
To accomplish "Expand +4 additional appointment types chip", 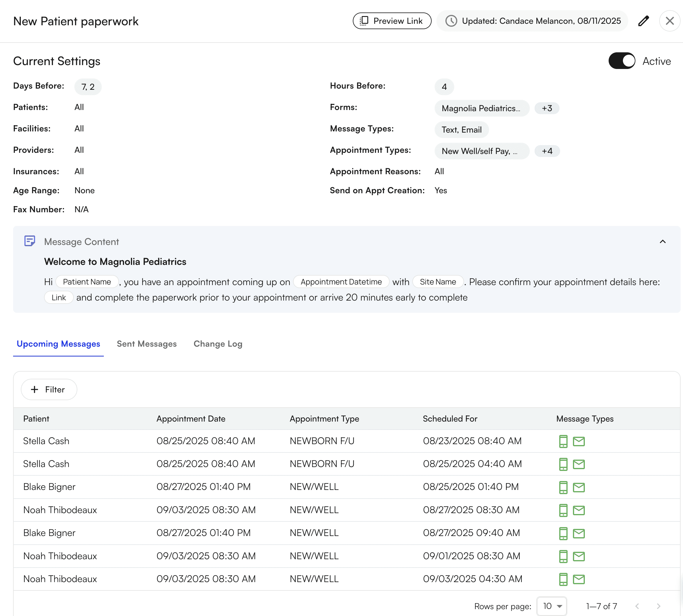I will coord(546,151).
